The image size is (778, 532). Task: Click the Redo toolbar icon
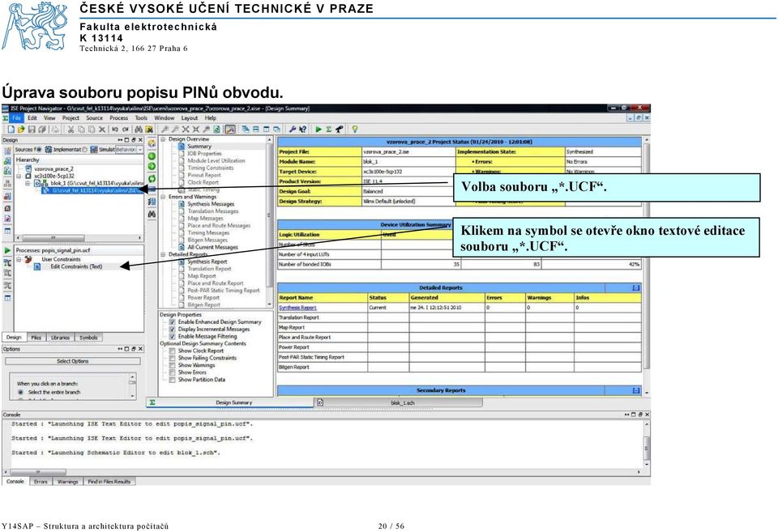(x=126, y=130)
